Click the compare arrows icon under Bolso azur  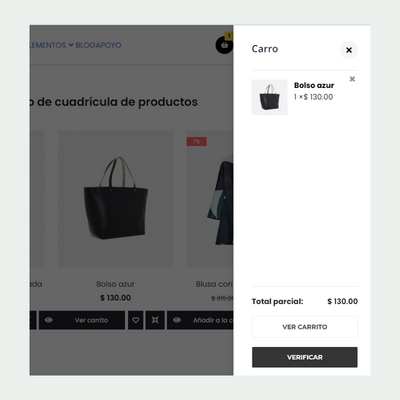[155, 320]
